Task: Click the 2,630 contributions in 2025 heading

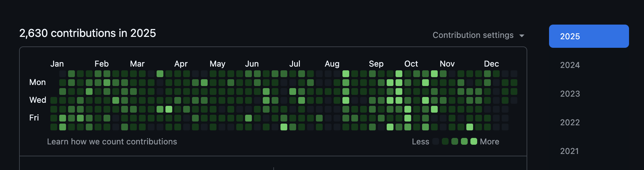Action: coord(87,33)
